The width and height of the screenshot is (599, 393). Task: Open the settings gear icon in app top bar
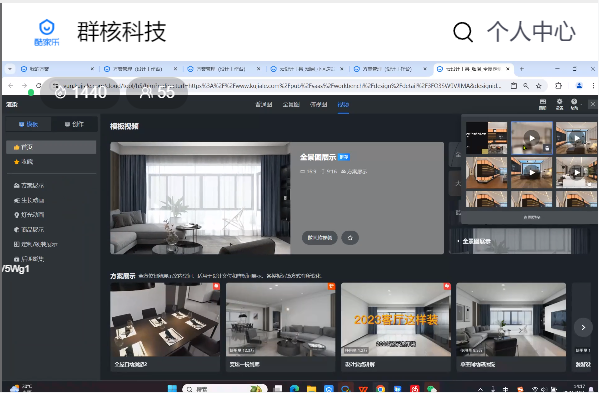tap(559, 104)
